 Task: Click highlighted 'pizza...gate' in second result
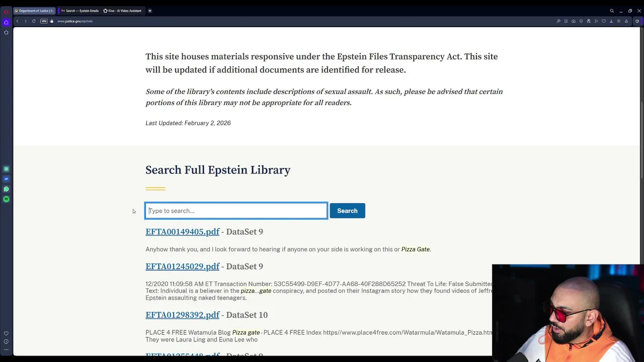256,291
